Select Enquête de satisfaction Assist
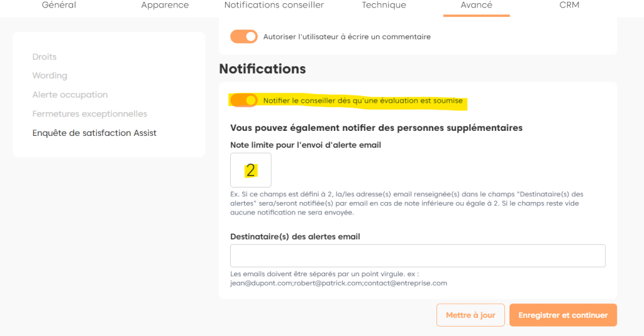644x336 pixels. pyautogui.click(x=94, y=133)
